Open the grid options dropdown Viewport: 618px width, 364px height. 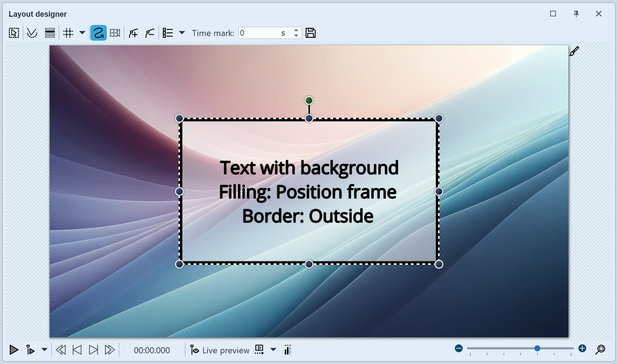pos(82,32)
